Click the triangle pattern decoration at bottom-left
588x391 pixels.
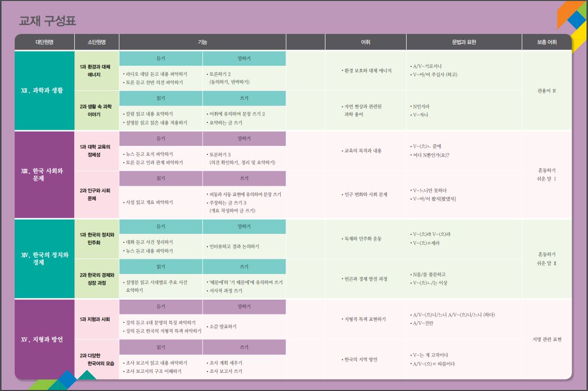click(64, 380)
